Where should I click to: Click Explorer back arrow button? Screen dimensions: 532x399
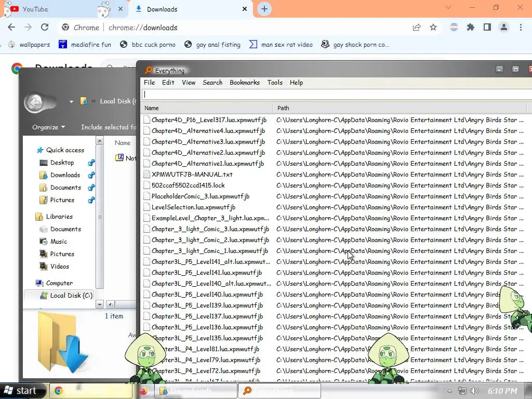click(x=35, y=102)
